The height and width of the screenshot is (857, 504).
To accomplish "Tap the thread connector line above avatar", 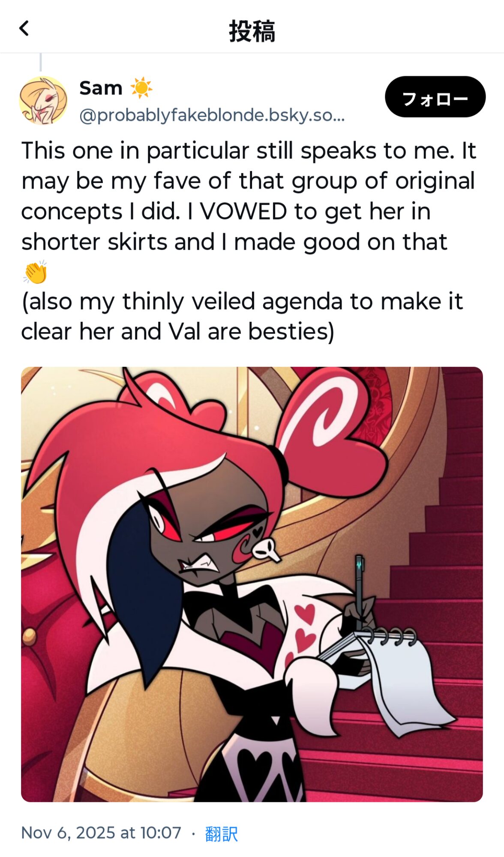I will pos(41,62).
